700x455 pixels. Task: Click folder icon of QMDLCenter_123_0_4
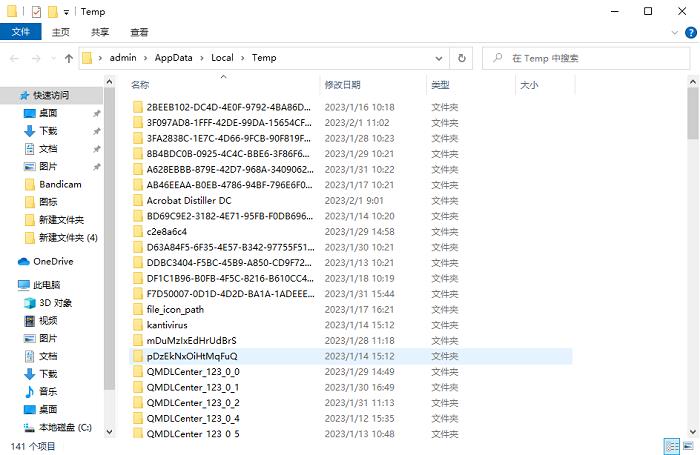click(138, 418)
